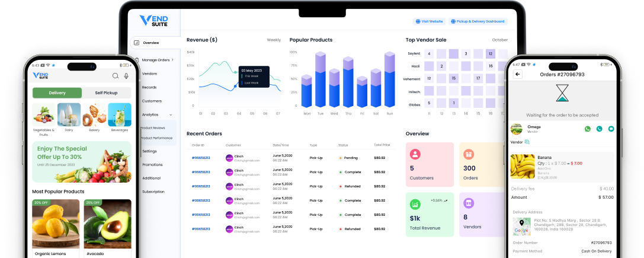Select the Delivery toggle option
Viewport: 644px width, 258px height.
point(57,93)
